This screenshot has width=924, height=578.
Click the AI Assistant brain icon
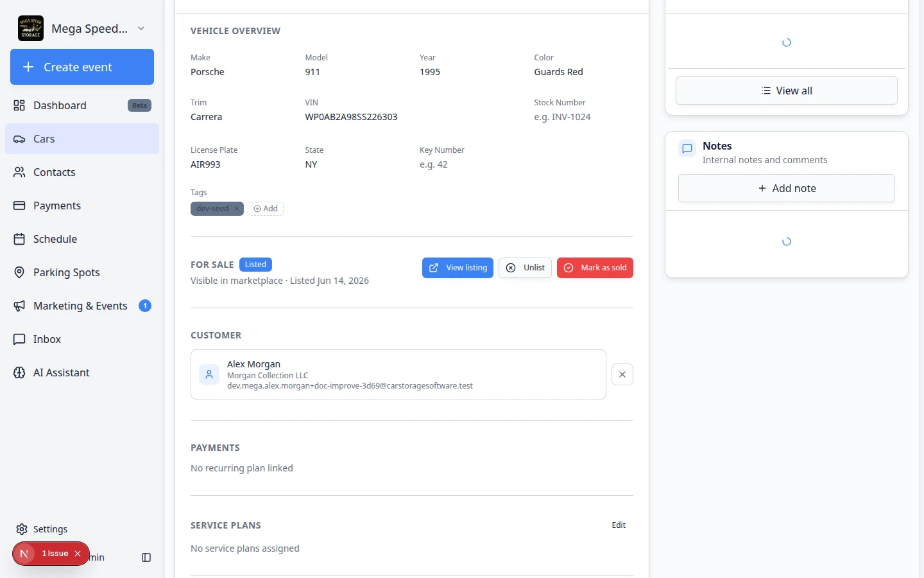tap(19, 372)
